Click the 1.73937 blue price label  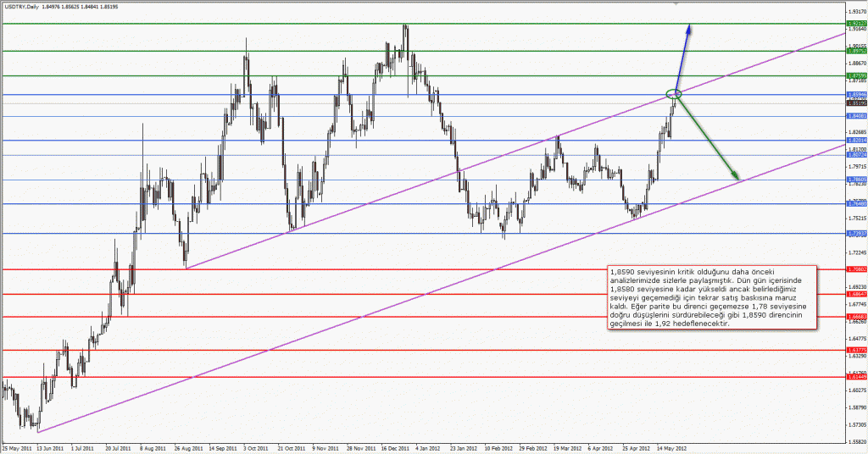[x=856, y=234]
